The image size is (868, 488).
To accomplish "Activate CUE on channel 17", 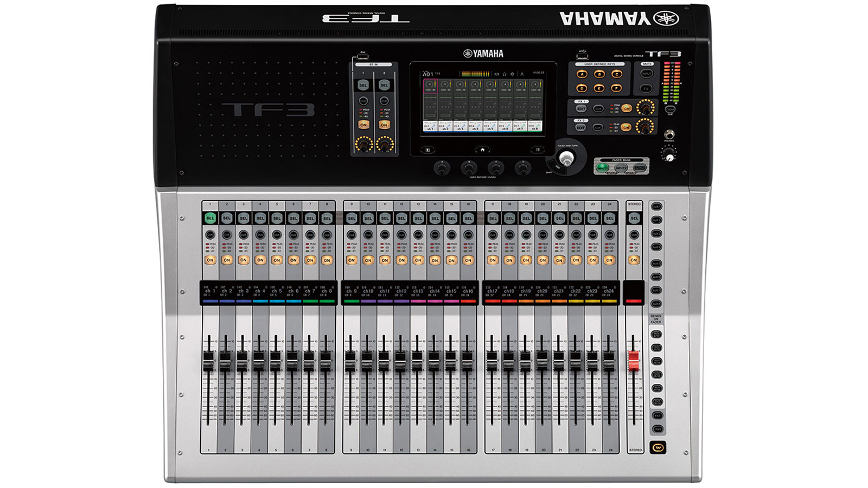I will point(493,235).
